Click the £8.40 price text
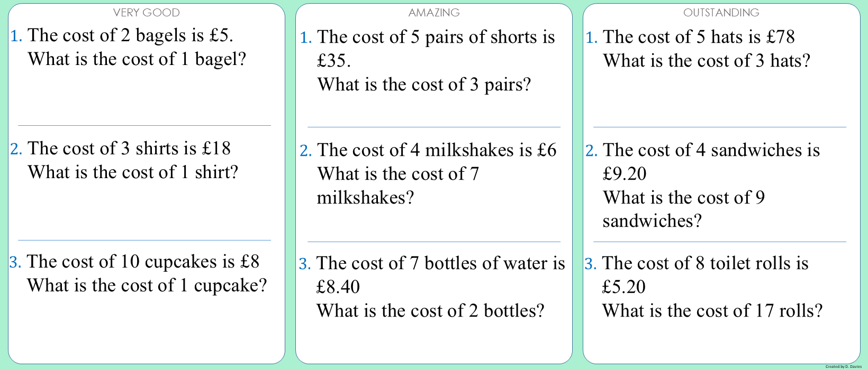 (x=338, y=287)
